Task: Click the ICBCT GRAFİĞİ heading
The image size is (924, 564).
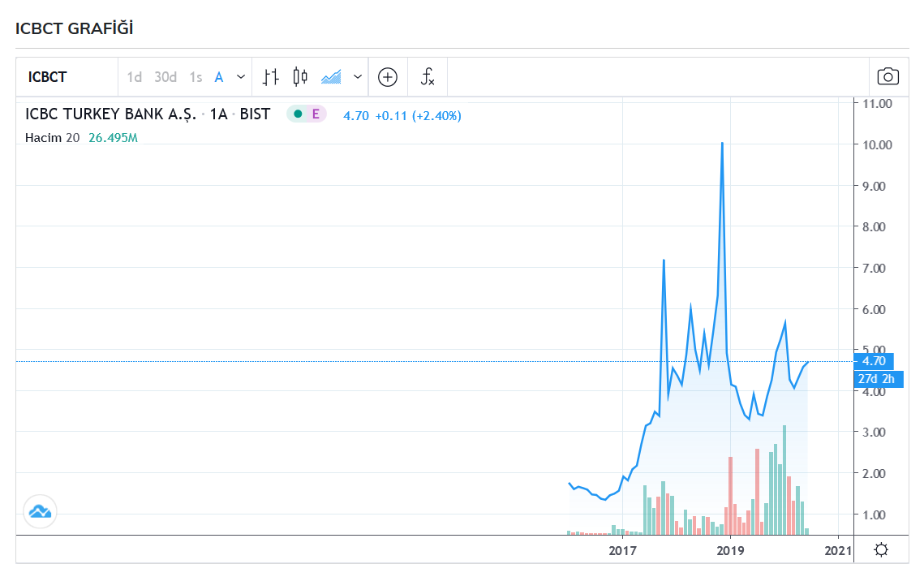Action: tap(75, 28)
